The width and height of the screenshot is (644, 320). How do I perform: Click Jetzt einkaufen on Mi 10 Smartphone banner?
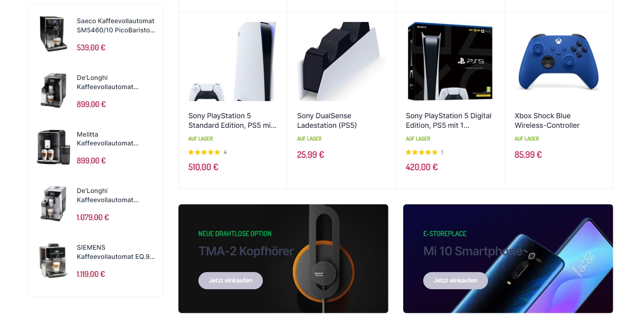coord(456,280)
